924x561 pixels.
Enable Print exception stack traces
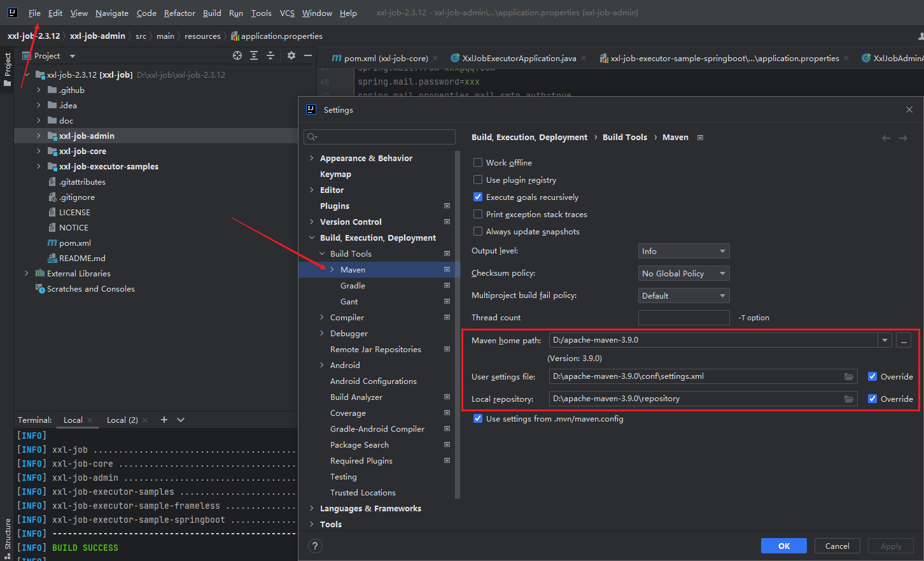(x=478, y=214)
